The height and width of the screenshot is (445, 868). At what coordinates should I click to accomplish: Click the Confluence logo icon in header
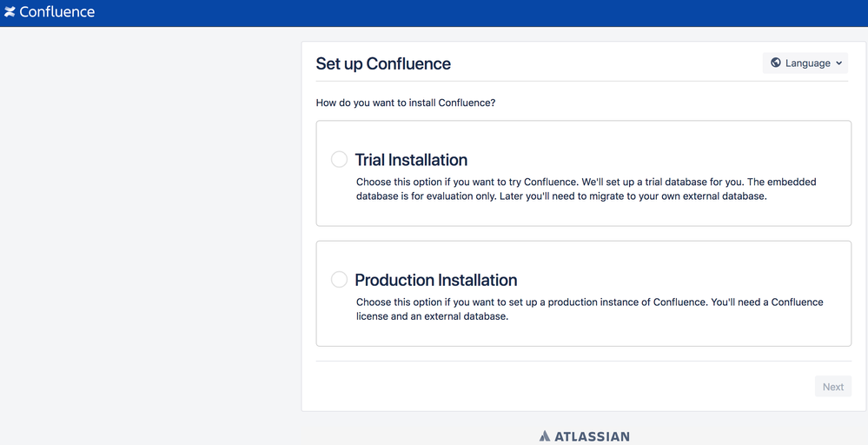[x=10, y=11]
